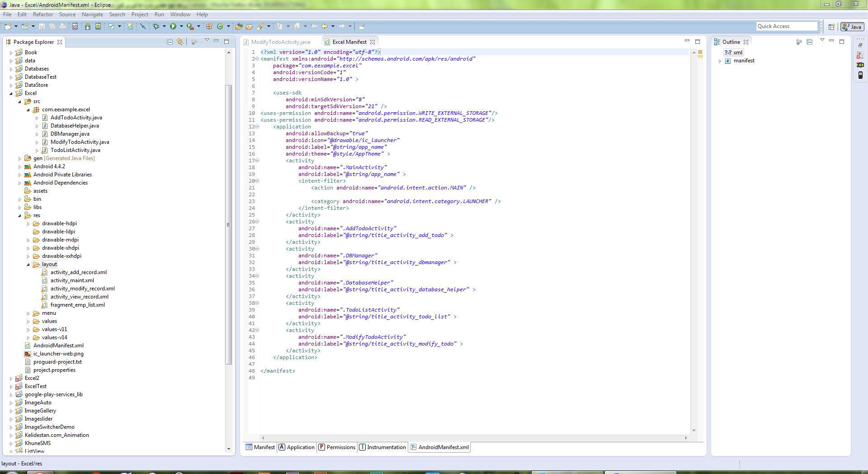Open the Debug dropdown arrow
The height and width of the screenshot is (474, 868).
click(x=164, y=26)
